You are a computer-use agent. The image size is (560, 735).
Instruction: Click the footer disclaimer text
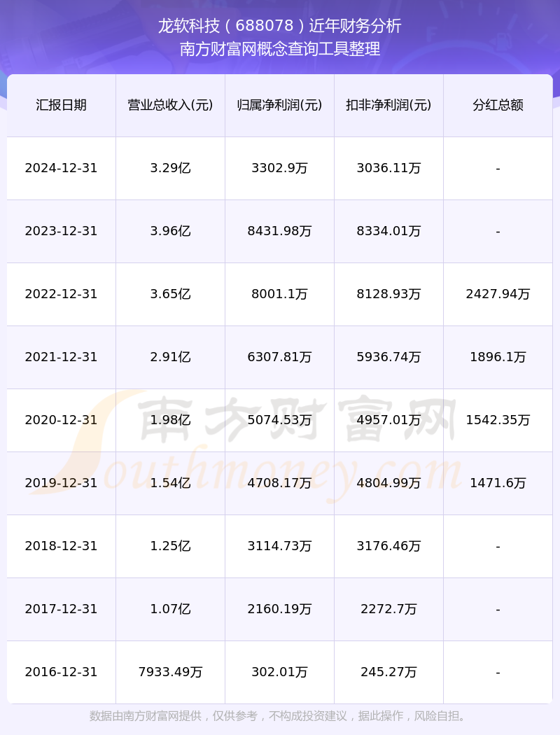click(279, 716)
